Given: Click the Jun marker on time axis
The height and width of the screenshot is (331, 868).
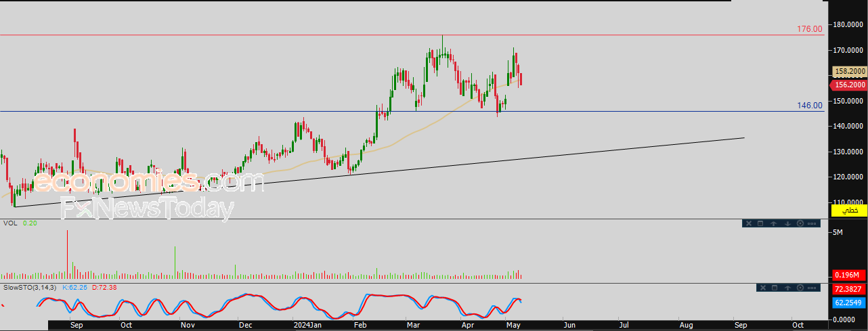Looking at the screenshot, I should point(567,325).
